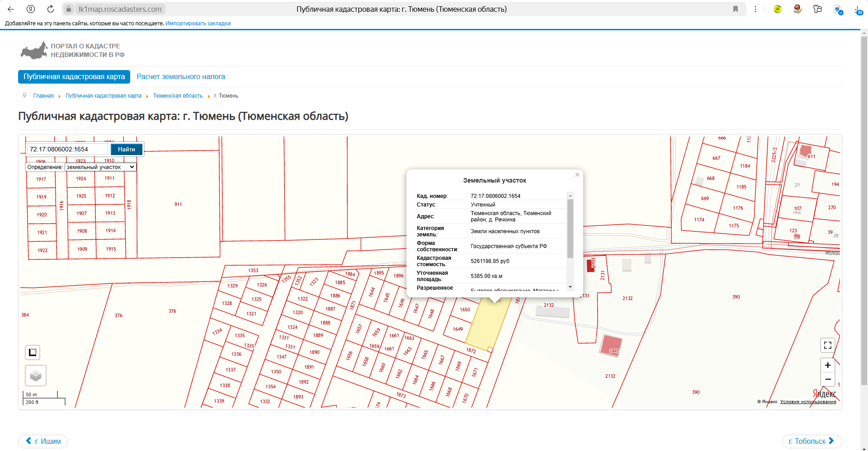
Task: Go to г. Ишим previous page
Action: [43, 441]
